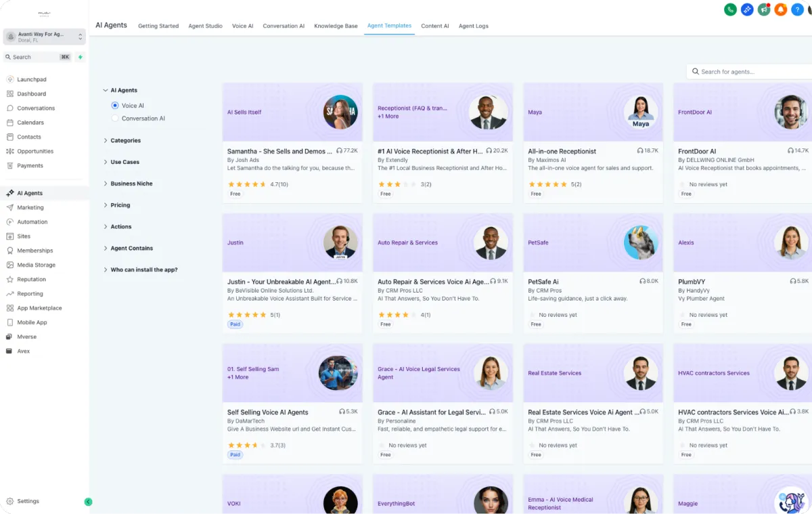Click the green phone dialer icon

pyautogui.click(x=730, y=9)
